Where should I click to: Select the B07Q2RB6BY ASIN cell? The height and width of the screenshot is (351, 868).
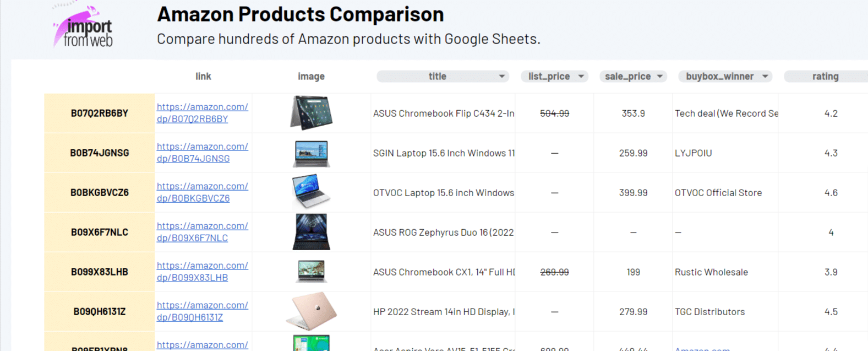click(x=100, y=113)
